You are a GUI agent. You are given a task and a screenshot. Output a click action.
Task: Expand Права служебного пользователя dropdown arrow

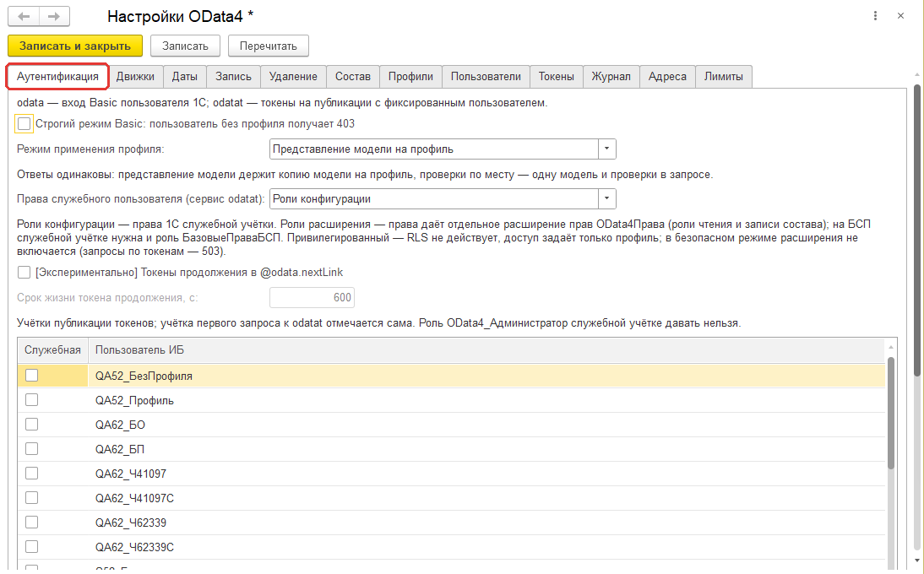pos(607,199)
